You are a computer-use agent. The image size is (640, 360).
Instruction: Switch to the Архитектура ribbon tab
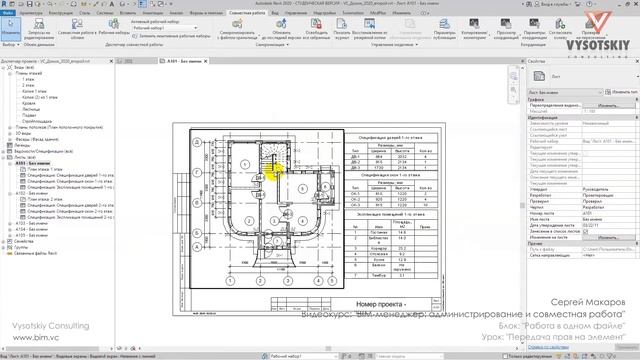(31, 13)
